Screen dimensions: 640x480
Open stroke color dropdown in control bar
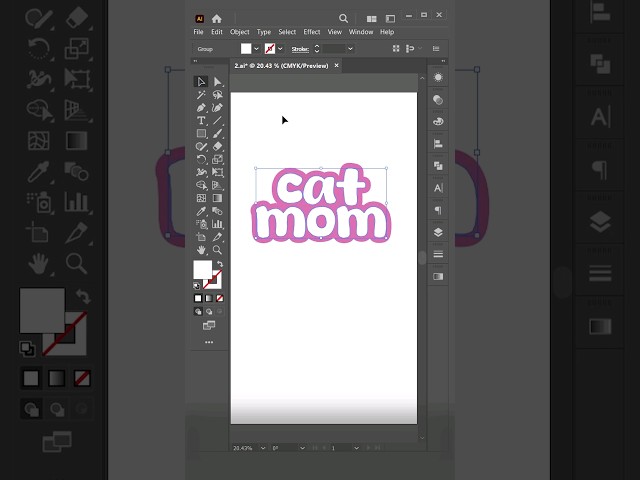(x=280, y=49)
